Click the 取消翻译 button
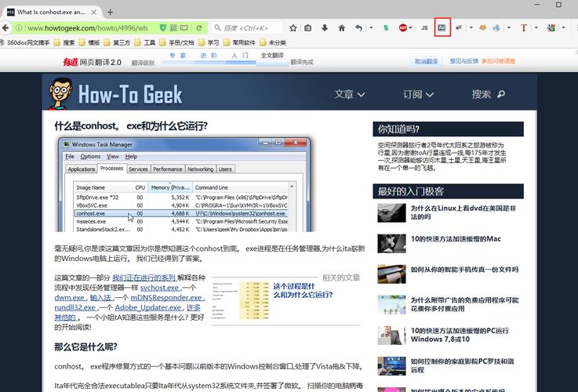 (x=426, y=61)
